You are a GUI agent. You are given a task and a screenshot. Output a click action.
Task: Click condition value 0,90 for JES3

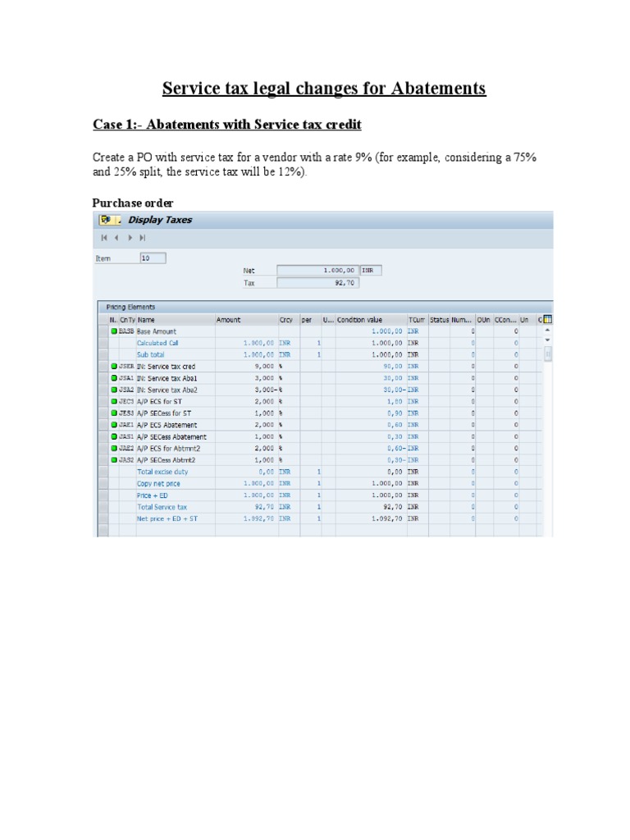[x=395, y=413]
